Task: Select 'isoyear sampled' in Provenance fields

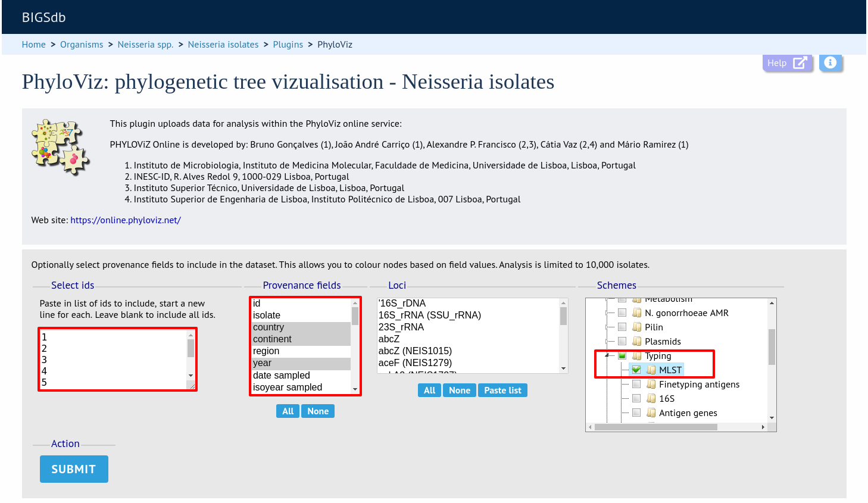Action: 301,388
